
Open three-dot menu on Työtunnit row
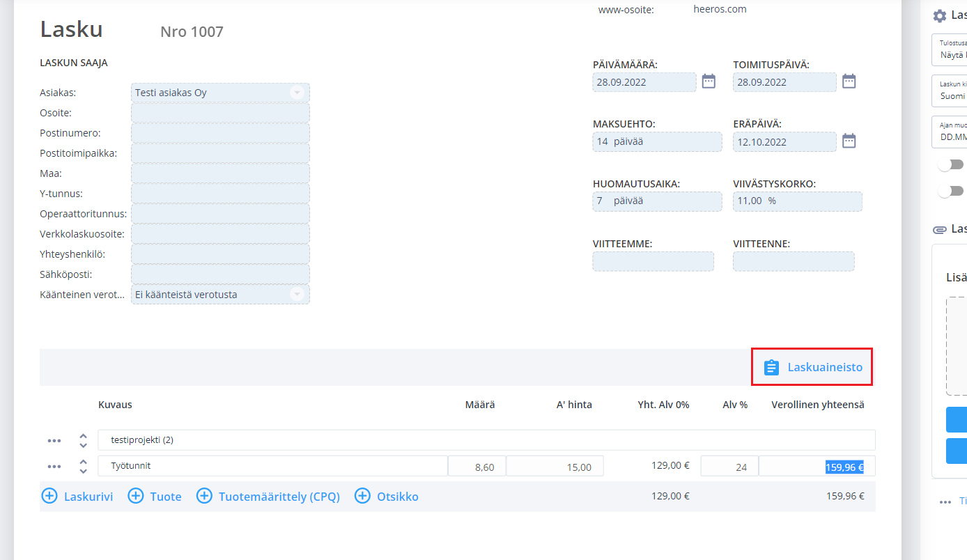coord(54,467)
